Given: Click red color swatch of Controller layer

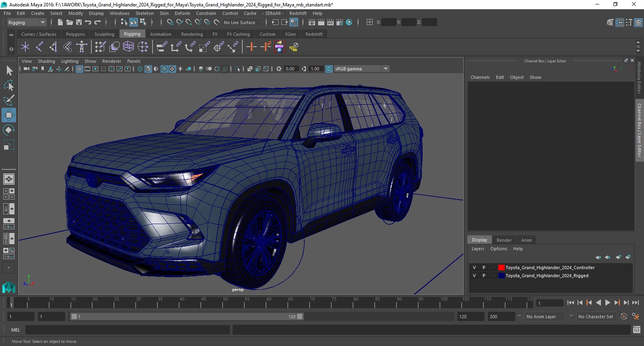Looking at the screenshot, I should 501,268.
